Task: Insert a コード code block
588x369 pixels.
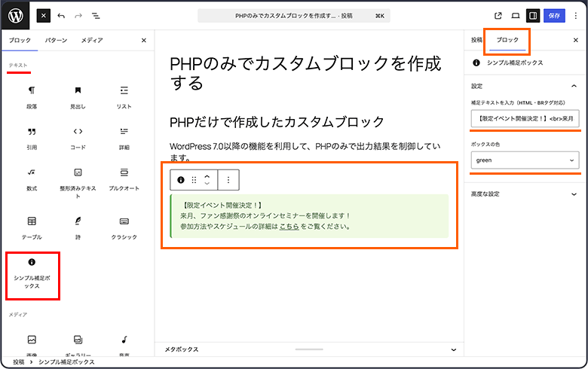Action: tap(78, 139)
